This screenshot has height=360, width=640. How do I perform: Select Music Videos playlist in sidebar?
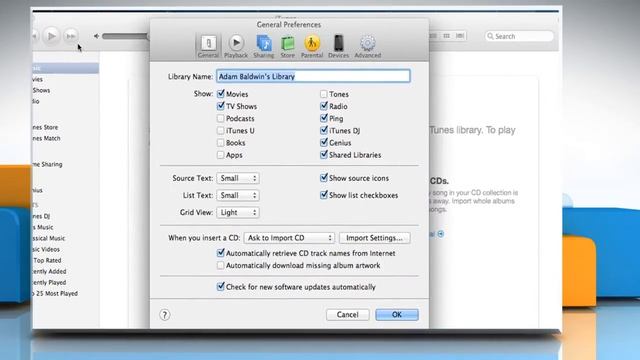47,249
